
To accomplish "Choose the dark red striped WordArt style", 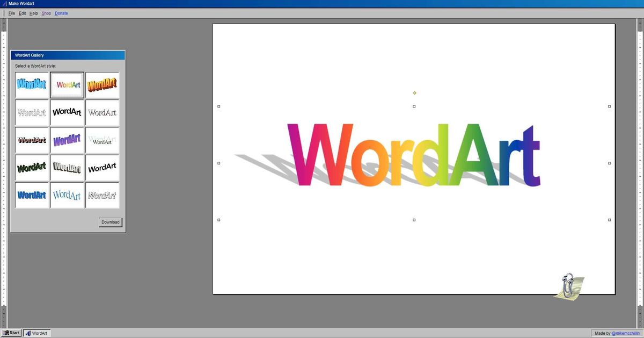I will click(32, 140).
